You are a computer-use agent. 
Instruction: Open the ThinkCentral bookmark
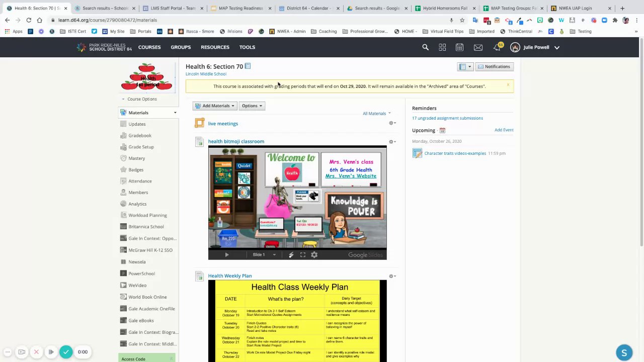point(516,31)
